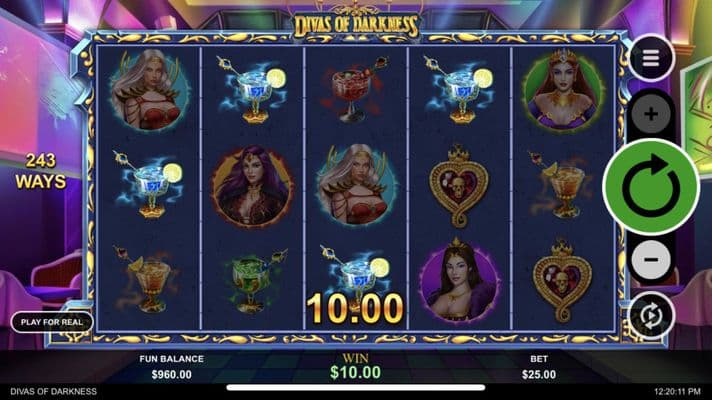Click the purple-haired diva symbol
This screenshot has height=400, width=712.
pyautogui.click(x=252, y=186)
